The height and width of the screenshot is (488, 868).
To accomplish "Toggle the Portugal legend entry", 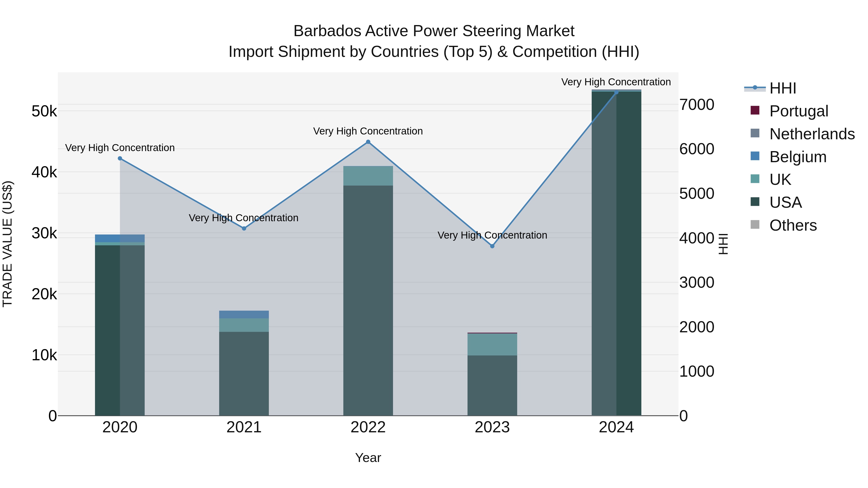I will pyautogui.click(x=789, y=111).
